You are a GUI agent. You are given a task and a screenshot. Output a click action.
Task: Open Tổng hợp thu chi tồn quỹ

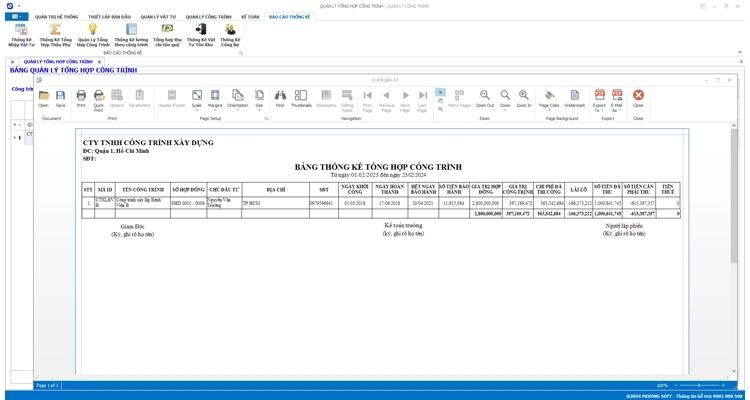pyautogui.click(x=167, y=35)
